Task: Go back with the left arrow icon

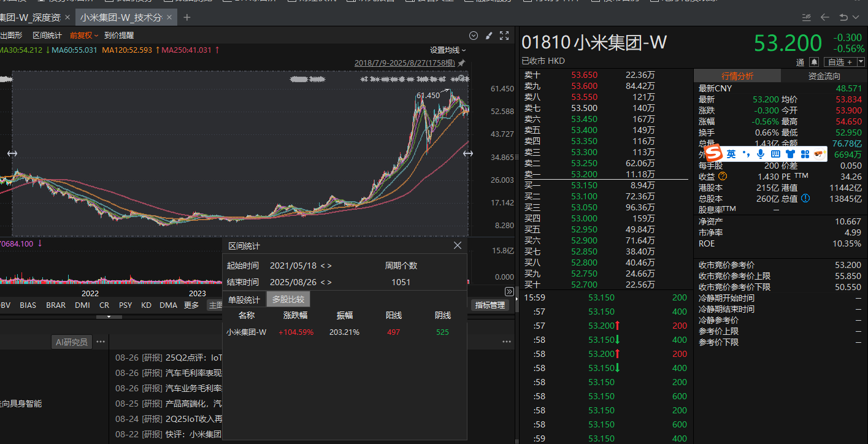Action: pos(825,17)
